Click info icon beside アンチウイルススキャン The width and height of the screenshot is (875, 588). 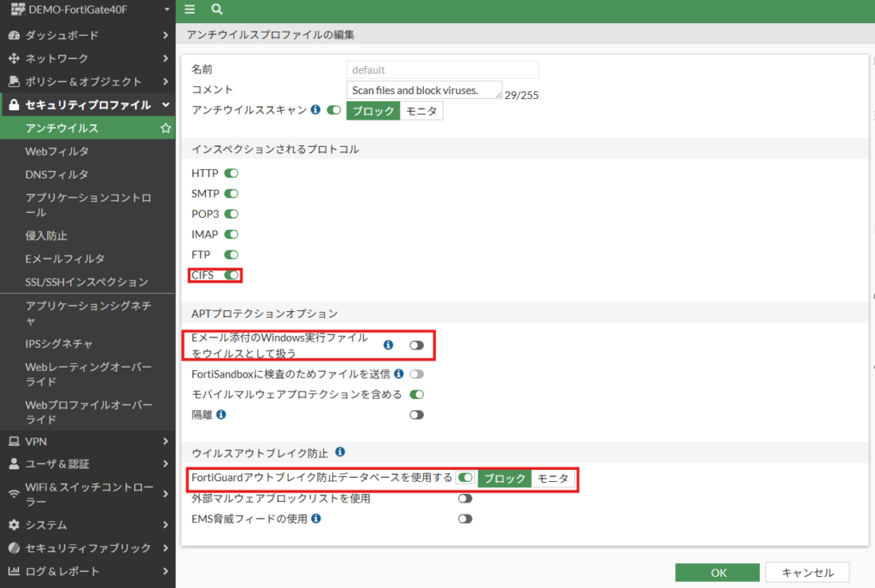(315, 109)
